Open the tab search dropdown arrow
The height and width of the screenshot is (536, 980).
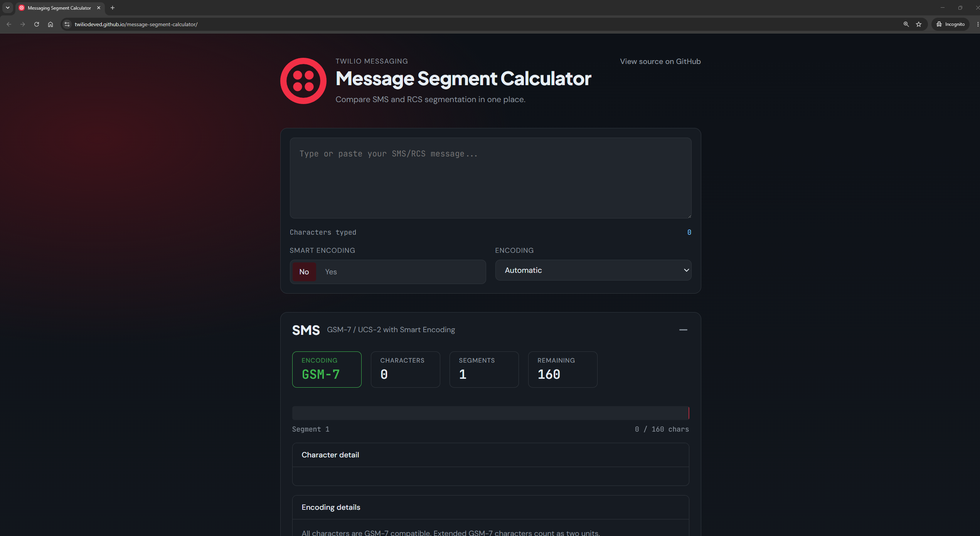click(8, 8)
